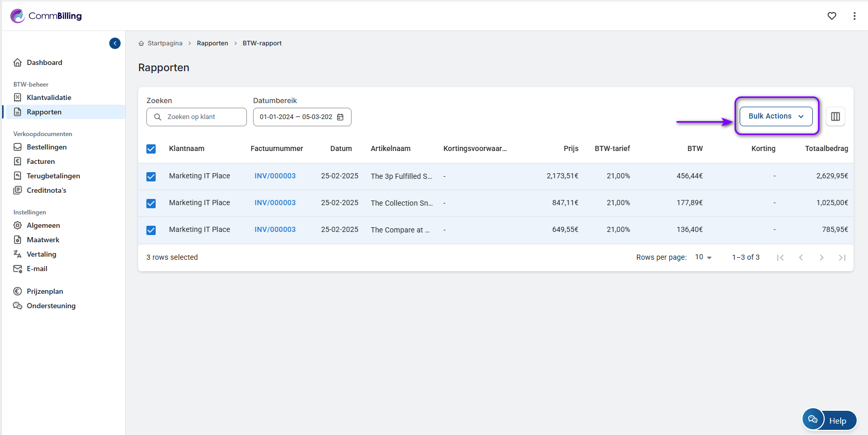
Task: Click the Zoeken op klant search field
Action: [201, 117]
